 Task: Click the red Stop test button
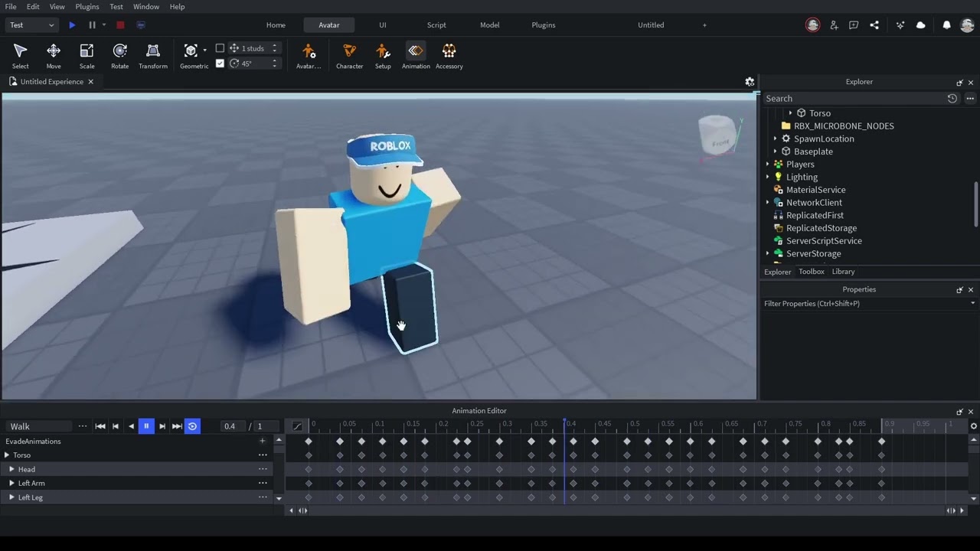[x=120, y=25]
